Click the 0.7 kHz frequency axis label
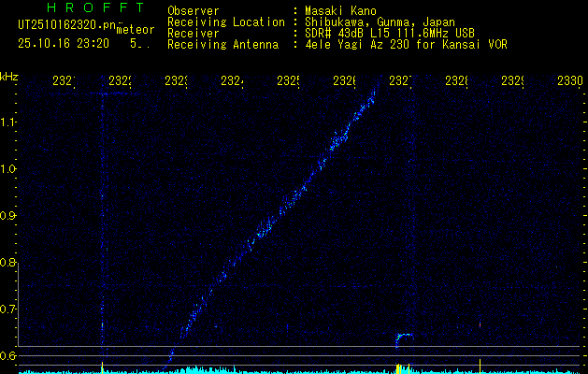Viewport: 588px width, 374px height. pos(7,309)
